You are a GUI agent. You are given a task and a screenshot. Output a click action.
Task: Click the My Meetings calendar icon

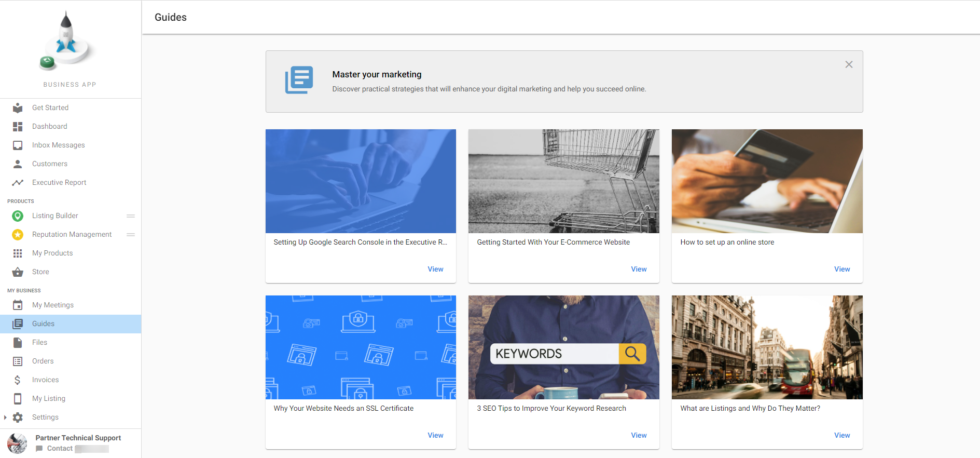[18, 305]
